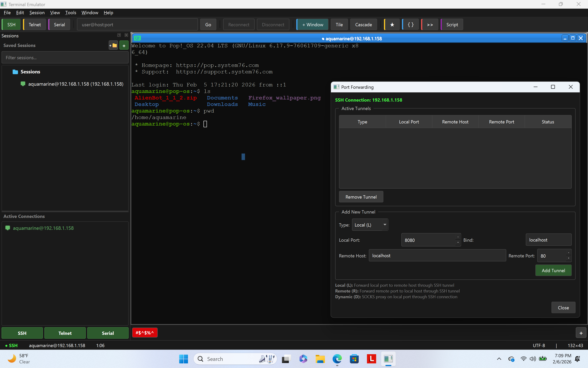Click the battery tray icon
This screenshot has height=368, width=588.
(543, 359)
